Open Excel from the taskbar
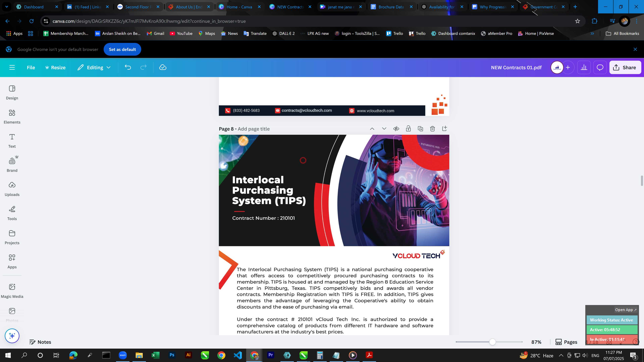Image resolution: width=644 pixels, height=362 pixels. tap(155, 355)
